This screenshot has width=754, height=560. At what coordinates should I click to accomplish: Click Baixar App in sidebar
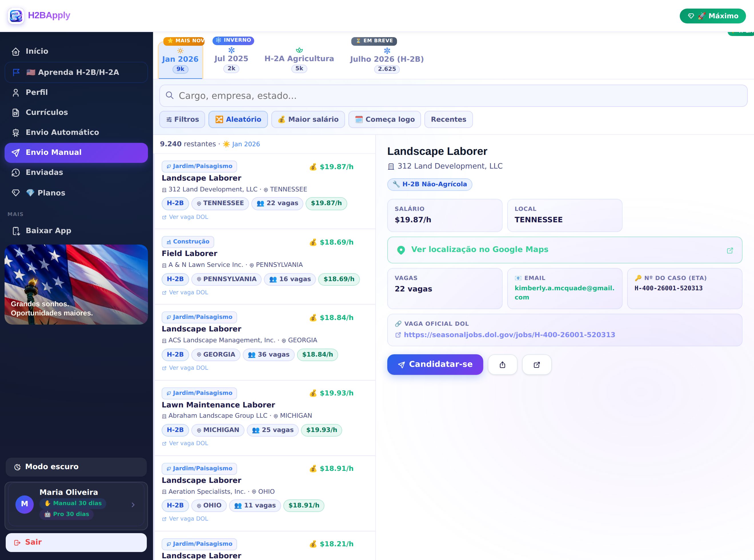(76, 231)
